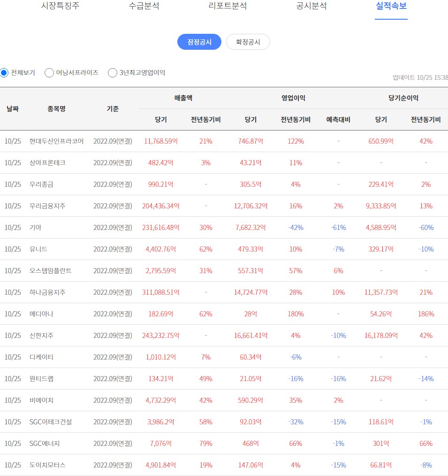Click operating profit 14,724.77억
Viewport: 448px width, 476px height.
click(251, 292)
